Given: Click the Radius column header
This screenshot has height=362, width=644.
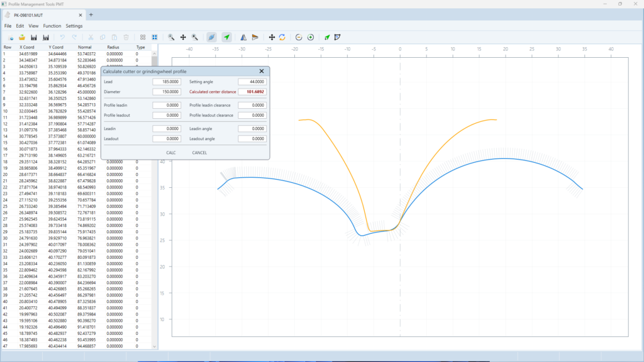Looking at the screenshot, I should tap(113, 47).
